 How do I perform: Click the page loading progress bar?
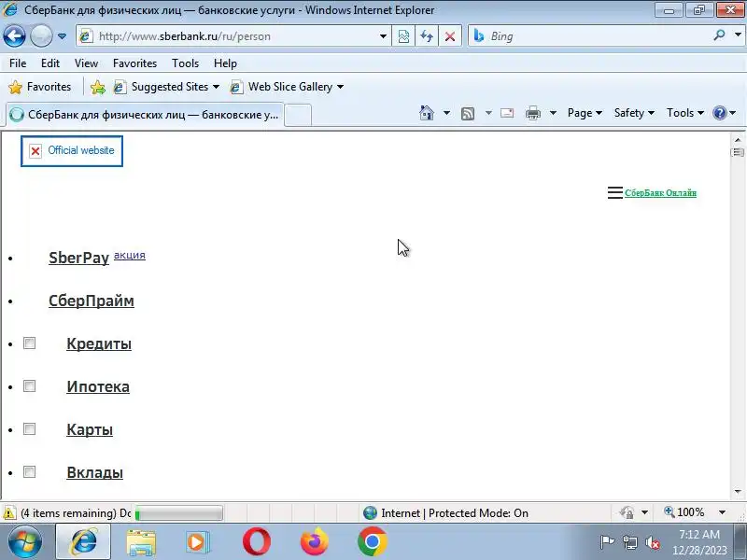(178, 513)
